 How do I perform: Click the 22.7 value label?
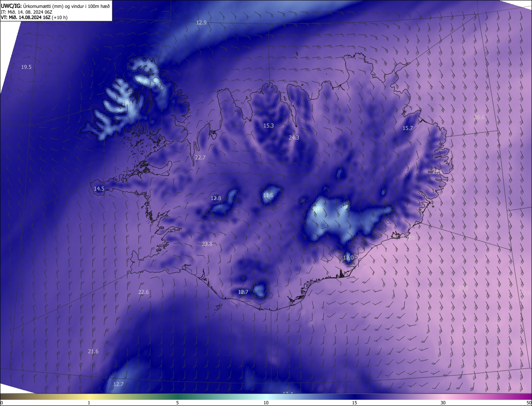point(200,157)
